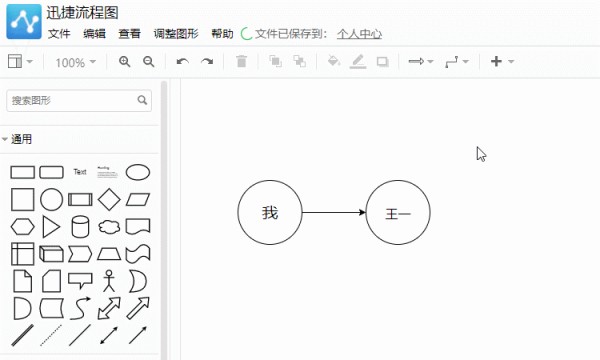Screen dimensions: 600x360
Task: Click the undo arrow icon
Action: tap(183, 61)
